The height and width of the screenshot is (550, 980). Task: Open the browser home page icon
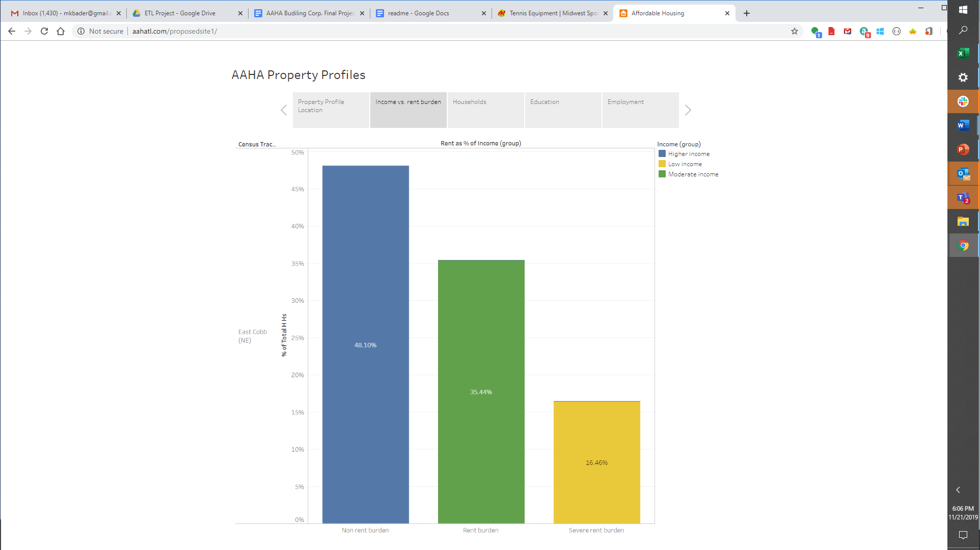click(x=61, y=31)
